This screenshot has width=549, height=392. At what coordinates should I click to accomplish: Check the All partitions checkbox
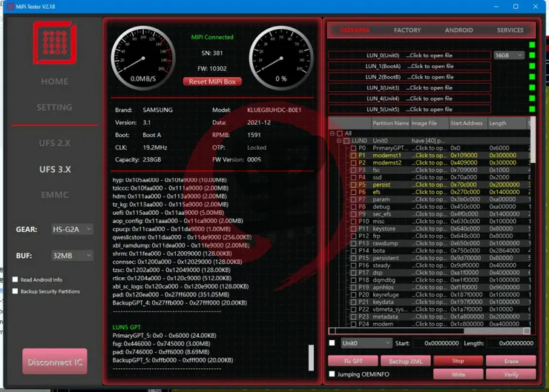[x=339, y=133]
